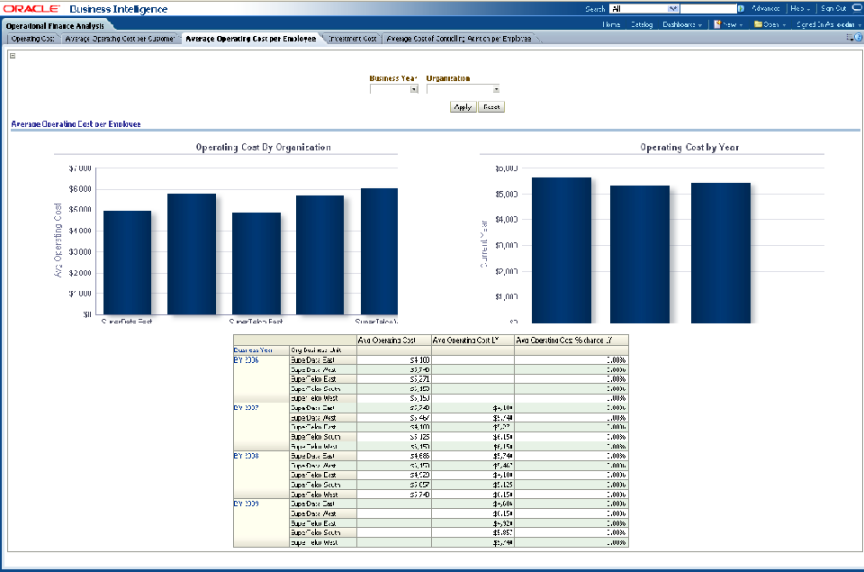Click the Operating Cost by Year chart title
This screenshot has width=864, height=572.
(x=689, y=147)
